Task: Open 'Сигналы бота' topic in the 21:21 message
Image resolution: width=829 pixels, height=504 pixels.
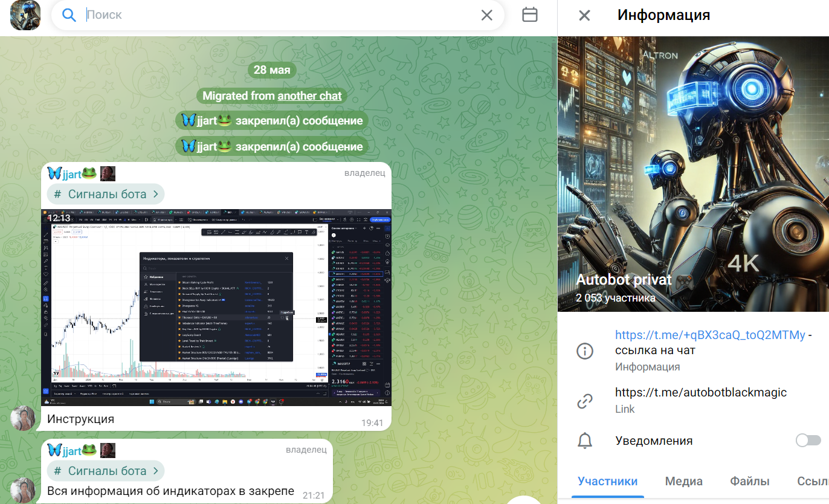Action: coord(106,471)
